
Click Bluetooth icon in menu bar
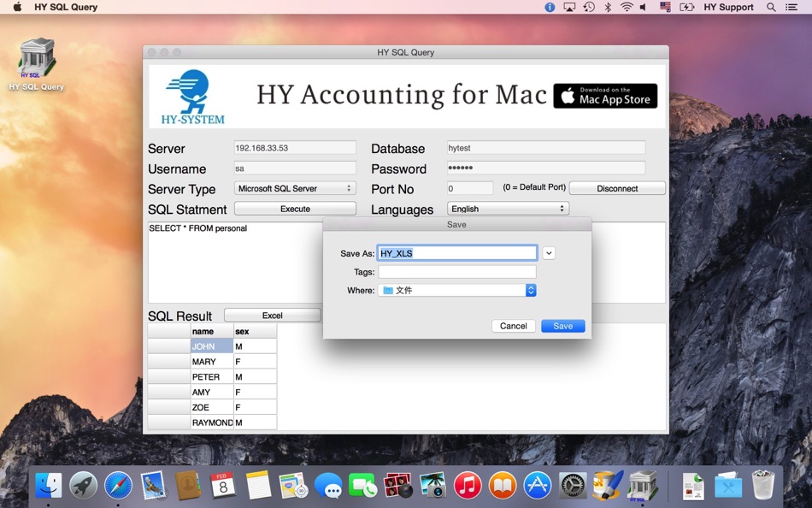click(x=608, y=7)
